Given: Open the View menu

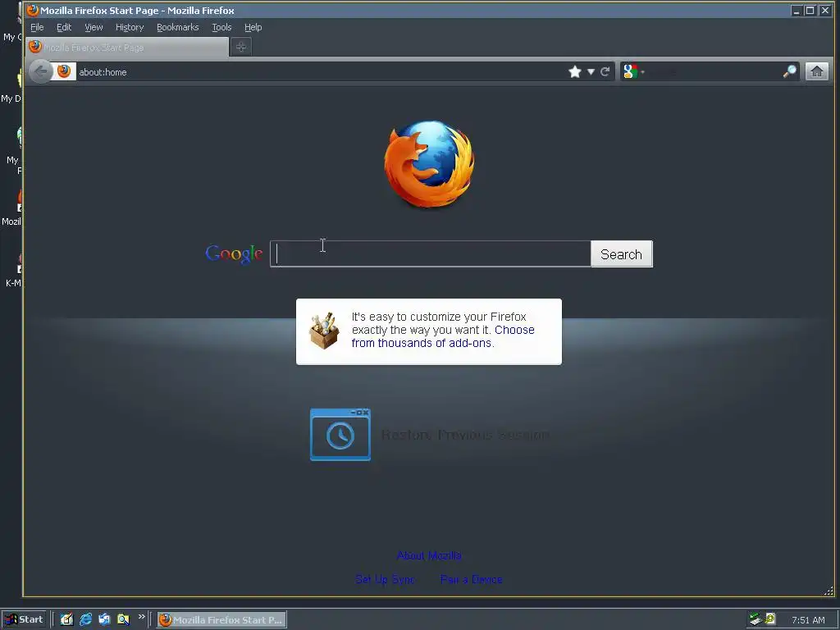Looking at the screenshot, I should coord(94,27).
